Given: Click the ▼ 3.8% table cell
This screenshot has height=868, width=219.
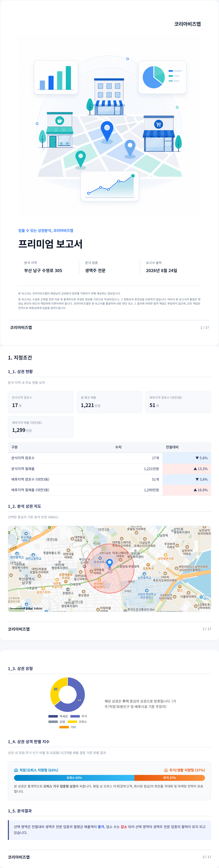Looking at the screenshot, I should coord(187,479).
